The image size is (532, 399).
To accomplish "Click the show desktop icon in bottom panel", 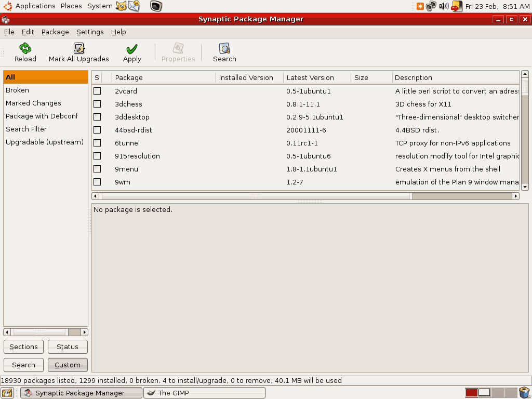I will tap(7, 393).
